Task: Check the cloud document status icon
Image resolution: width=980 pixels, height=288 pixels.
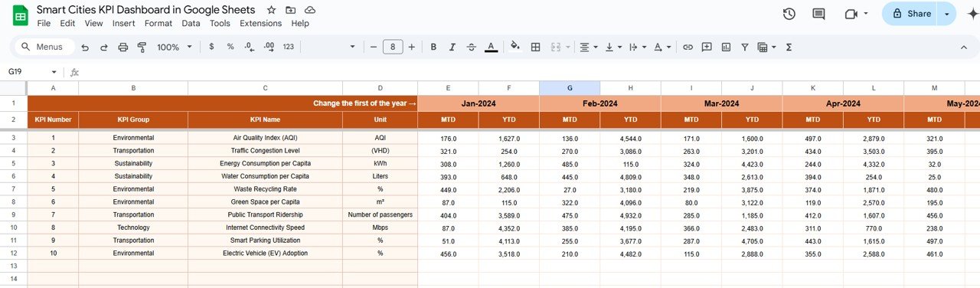Action: pos(309,10)
